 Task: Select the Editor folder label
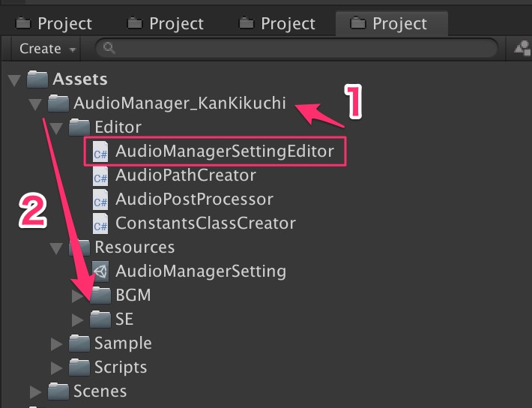coord(118,127)
